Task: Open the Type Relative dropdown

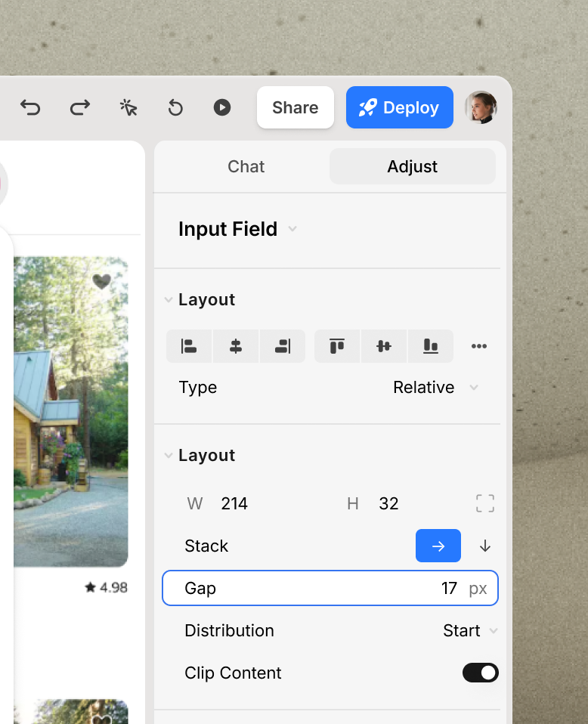Action: pyautogui.click(x=435, y=388)
